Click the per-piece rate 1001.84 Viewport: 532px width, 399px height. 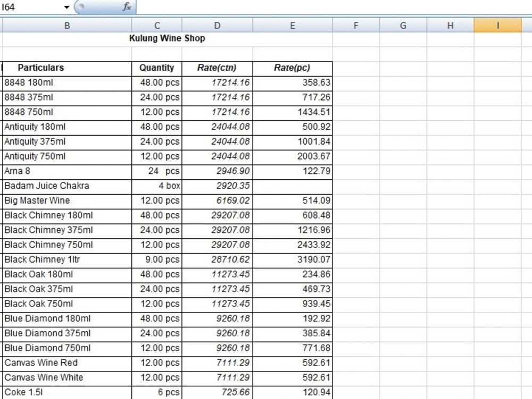click(293, 142)
